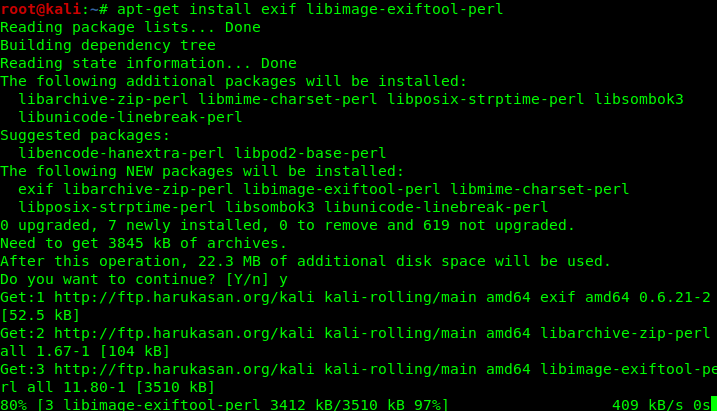717x411 pixels.
Task: Click the 80% download progress indicator
Action: pos(13,404)
